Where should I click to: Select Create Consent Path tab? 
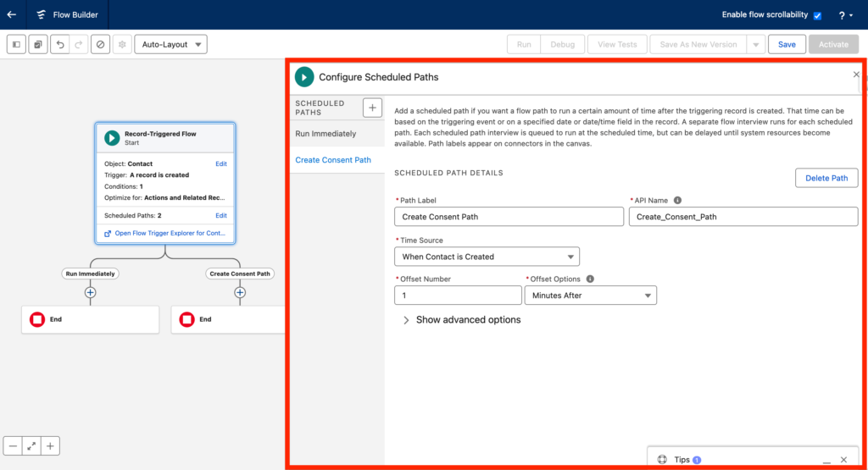(333, 160)
